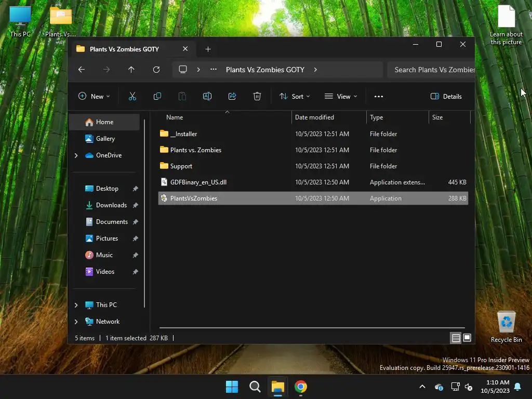Open the View dropdown
532x399 pixels.
click(341, 96)
